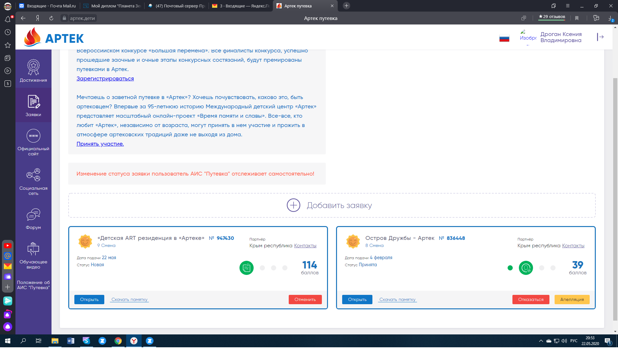
Task: Open browser downloads
Action: pos(611,18)
